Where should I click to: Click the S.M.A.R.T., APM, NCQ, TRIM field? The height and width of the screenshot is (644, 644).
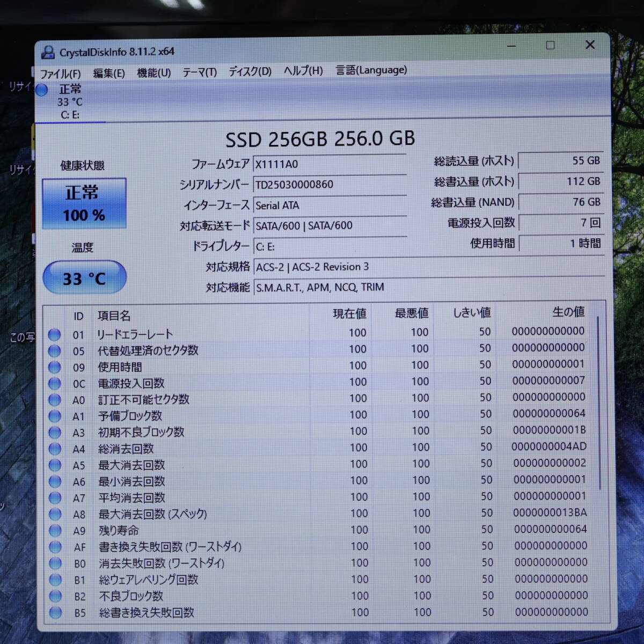[429, 287]
